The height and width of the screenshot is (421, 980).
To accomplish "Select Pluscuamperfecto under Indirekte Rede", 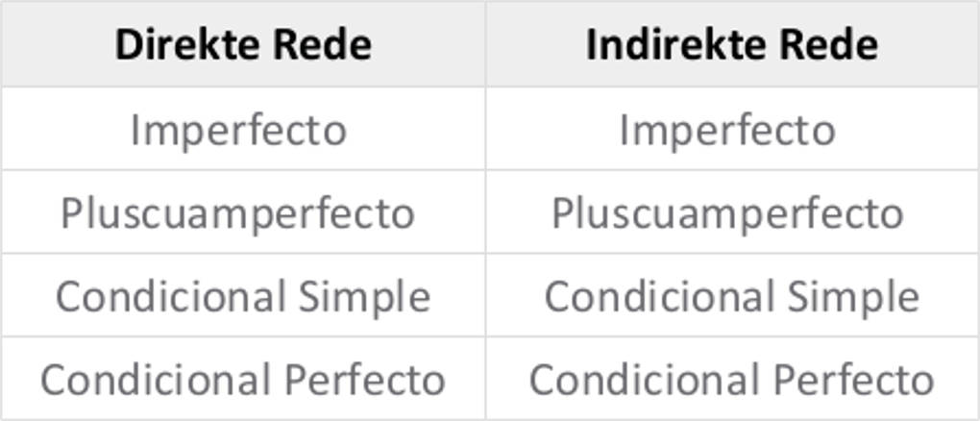I will tap(727, 213).
